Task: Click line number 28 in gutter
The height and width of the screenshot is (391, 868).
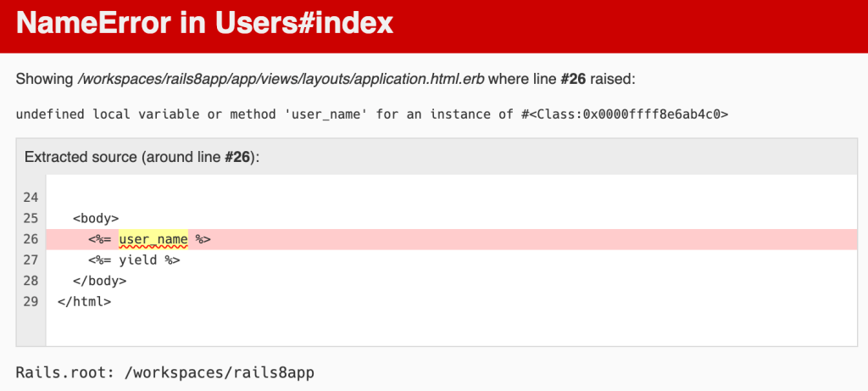Action: 31,280
